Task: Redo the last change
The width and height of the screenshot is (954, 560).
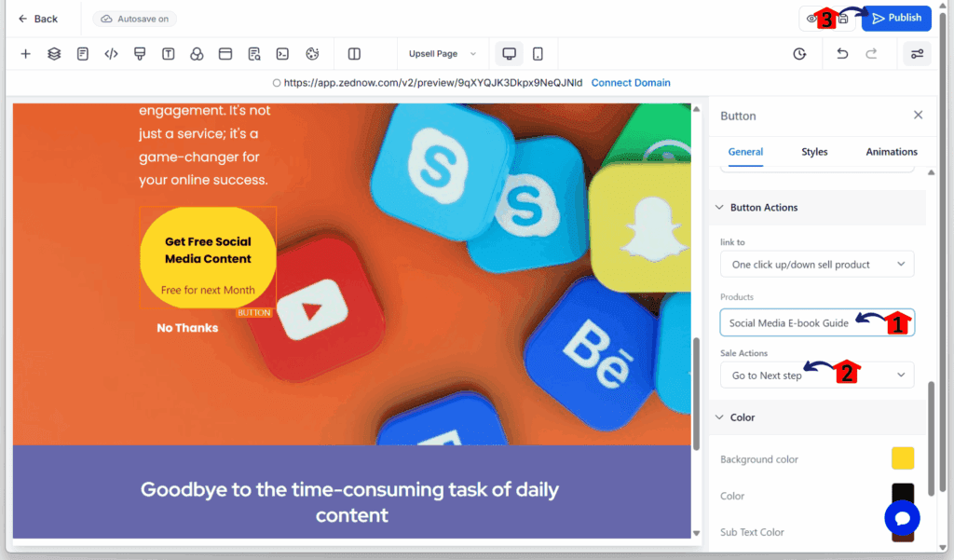Action: pos(871,53)
